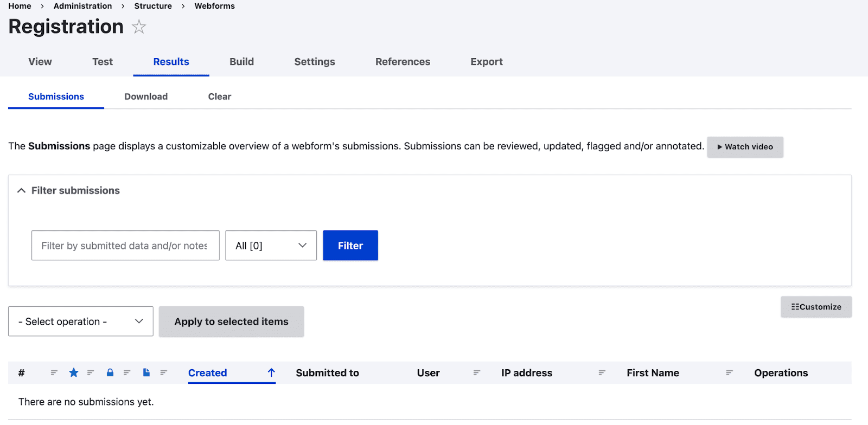The height and width of the screenshot is (425, 868).
Task: Open the Select operation dropdown
Action: 81,321
